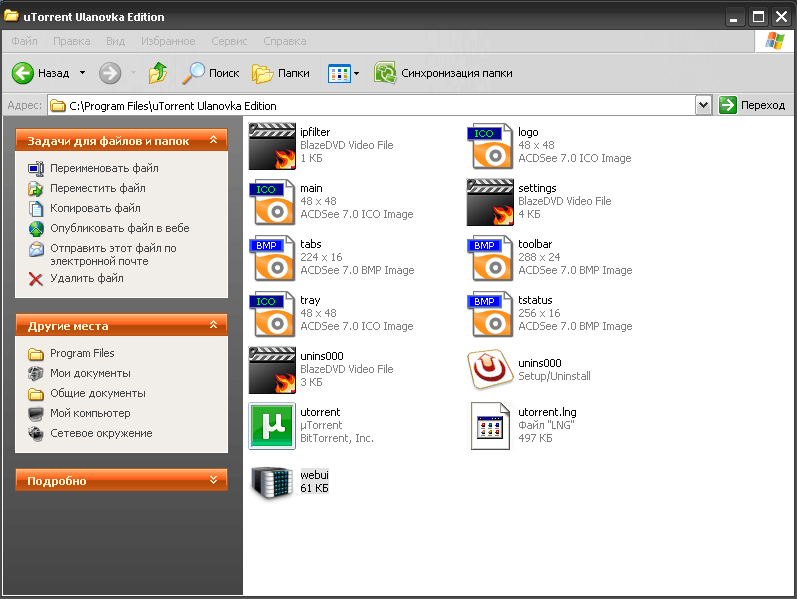Select the webui file icon

tap(271, 481)
